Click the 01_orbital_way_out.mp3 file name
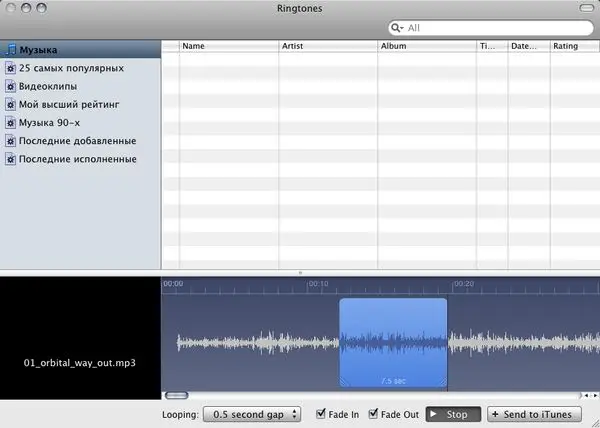 pyautogui.click(x=80, y=363)
